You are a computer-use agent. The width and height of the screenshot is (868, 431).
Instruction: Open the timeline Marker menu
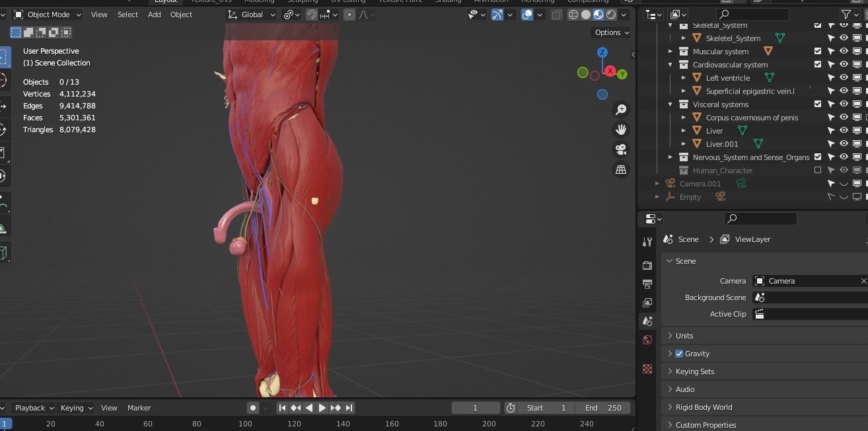[139, 408]
